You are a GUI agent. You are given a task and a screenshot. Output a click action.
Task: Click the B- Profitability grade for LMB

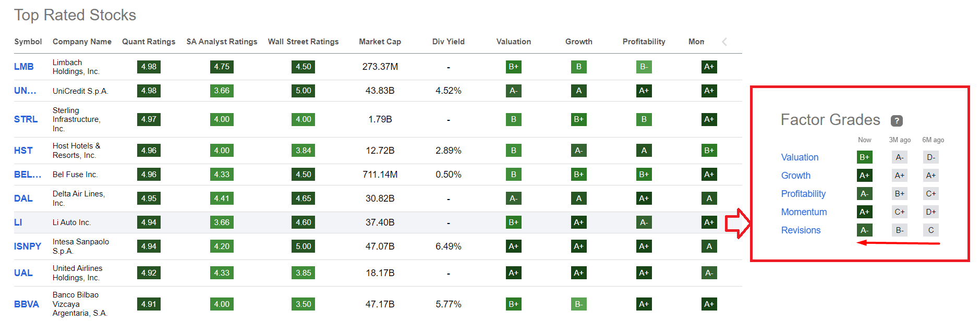point(644,67)
